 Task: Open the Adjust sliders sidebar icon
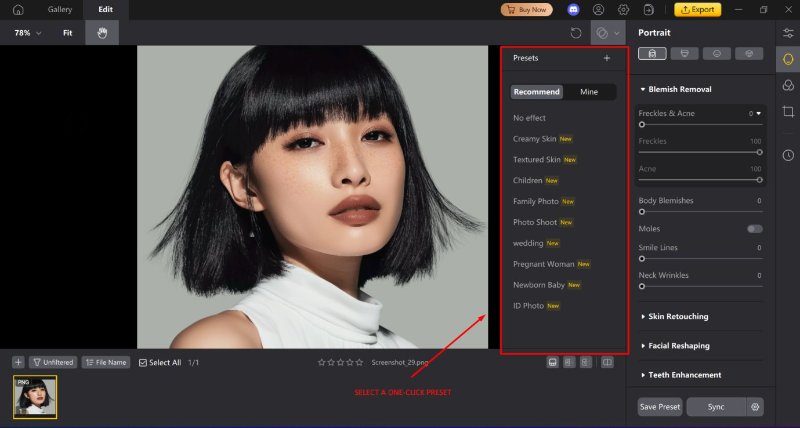tap(788, 33)
